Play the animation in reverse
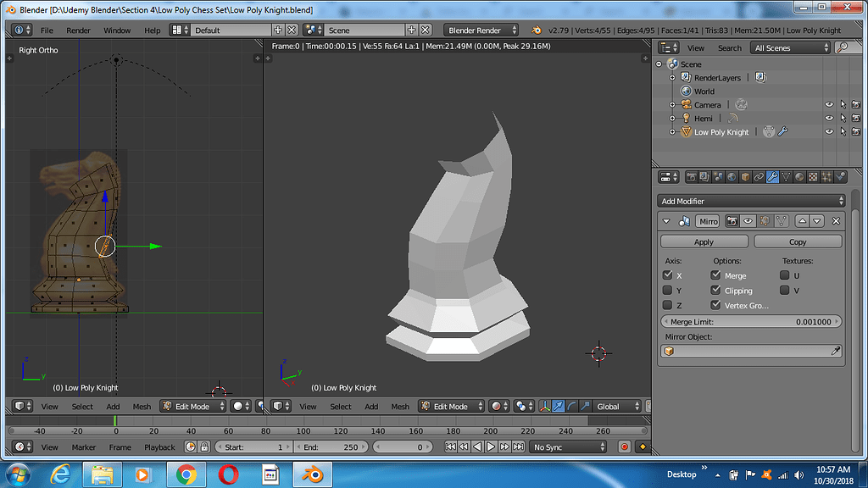This screenshot has width=868, height=488. click(477, 446)
